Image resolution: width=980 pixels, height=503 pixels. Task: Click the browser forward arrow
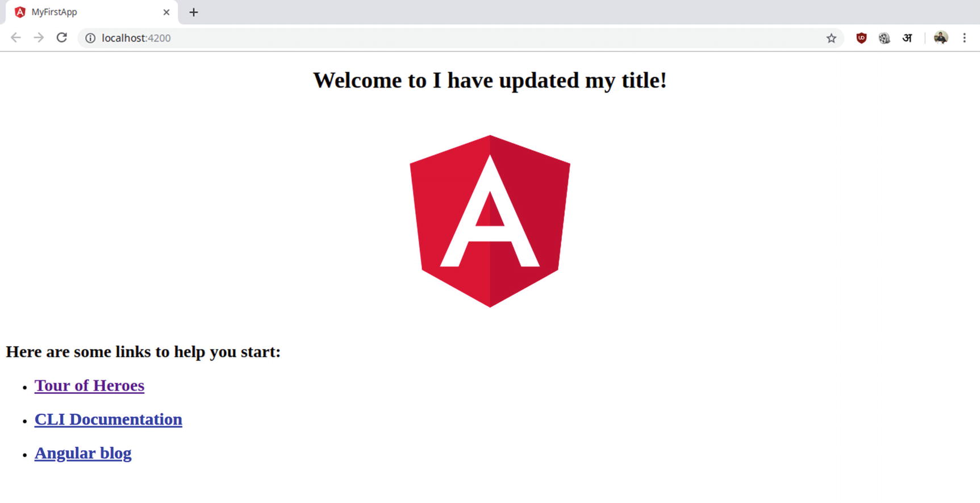point(39,38)
